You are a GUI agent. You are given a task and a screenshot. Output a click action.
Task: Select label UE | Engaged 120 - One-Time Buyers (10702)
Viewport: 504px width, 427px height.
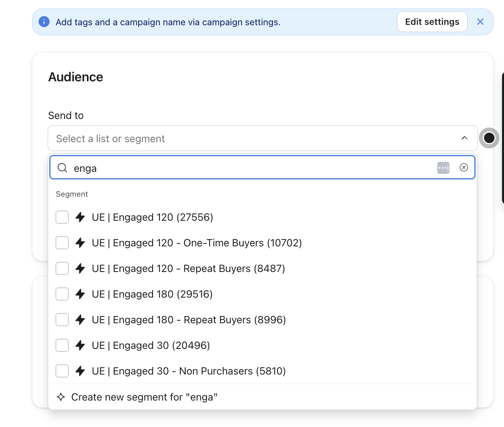tap(197, 243)
